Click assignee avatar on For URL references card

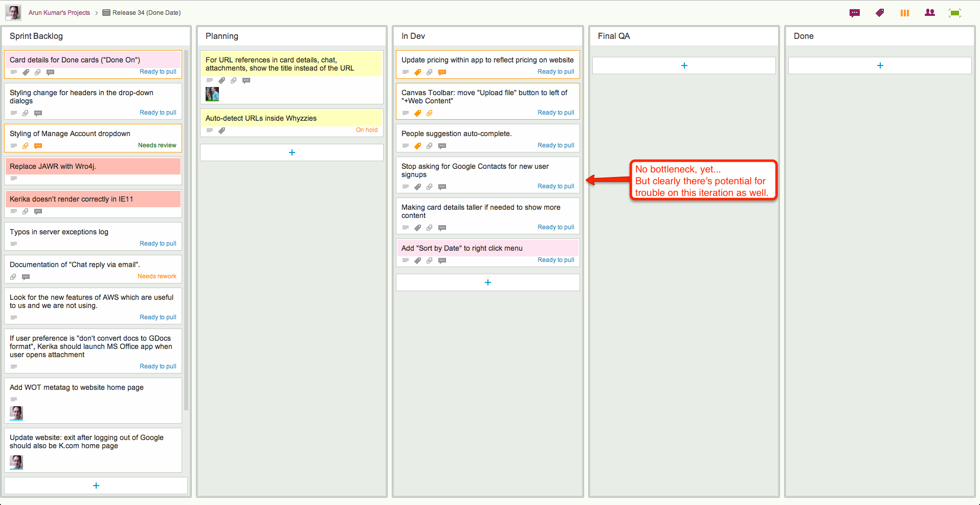click(x=212, y=94)
